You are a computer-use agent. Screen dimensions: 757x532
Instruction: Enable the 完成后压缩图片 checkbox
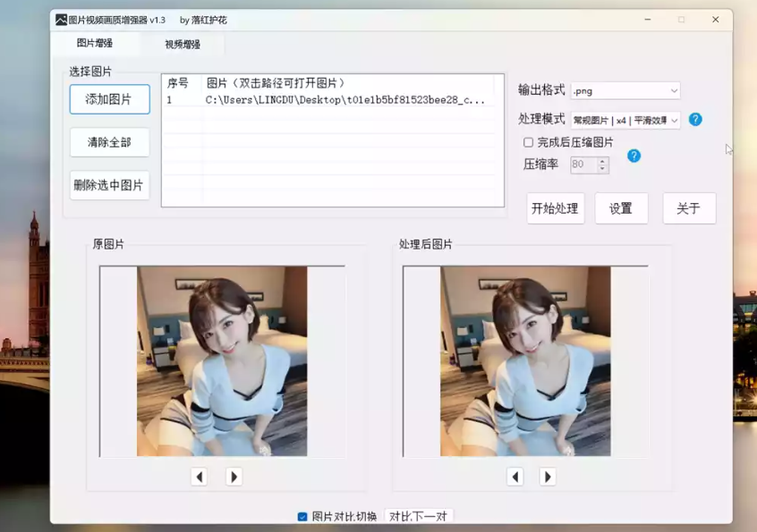coord(527,140)
